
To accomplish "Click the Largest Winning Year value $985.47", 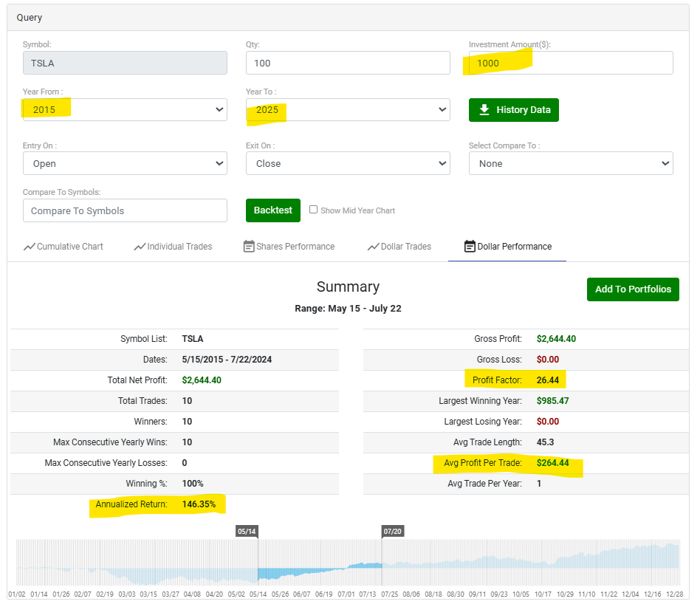I will point(552,401).
